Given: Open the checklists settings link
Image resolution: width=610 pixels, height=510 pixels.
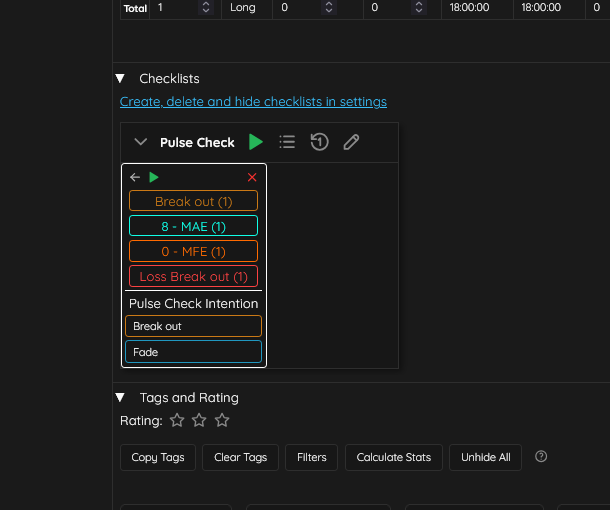Looking at the screenshot, I should click(x=253, y=101).
